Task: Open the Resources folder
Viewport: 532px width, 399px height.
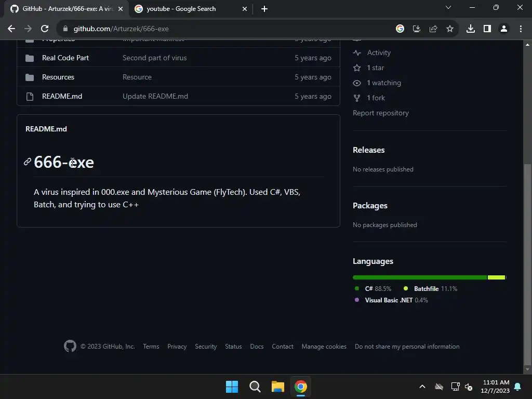Action: [x=58, y=77]
